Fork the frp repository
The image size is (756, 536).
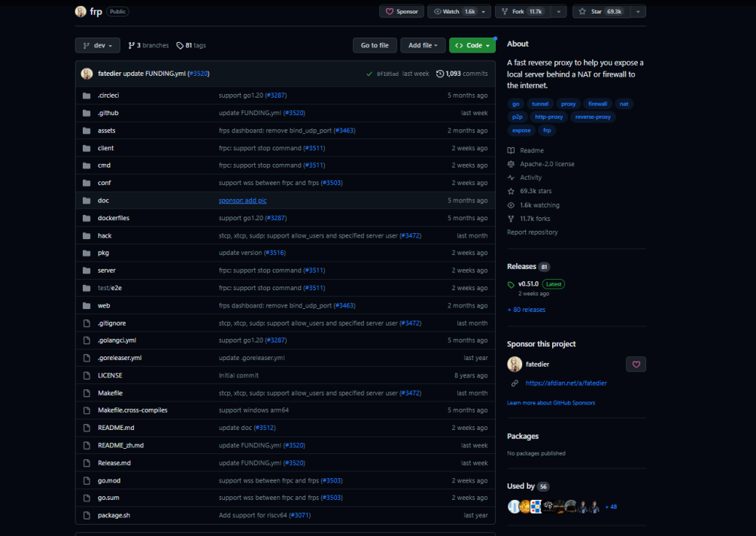click(x=523, y=11)
